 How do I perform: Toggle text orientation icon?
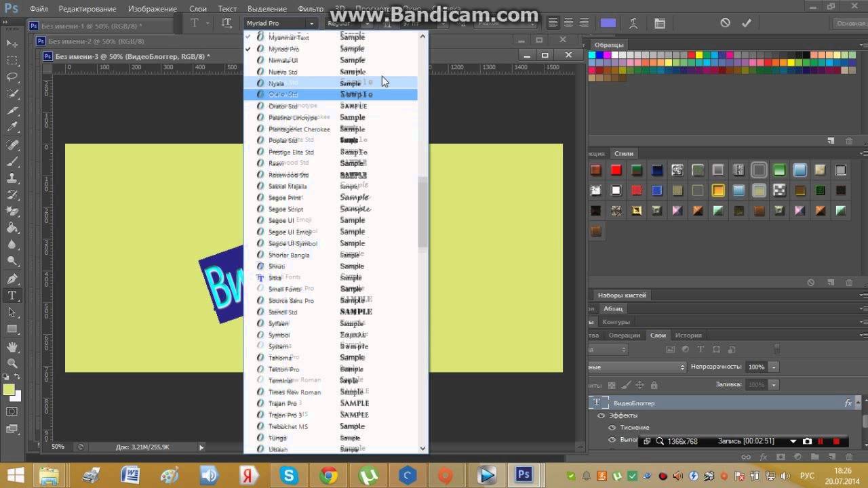pos(227,23)
